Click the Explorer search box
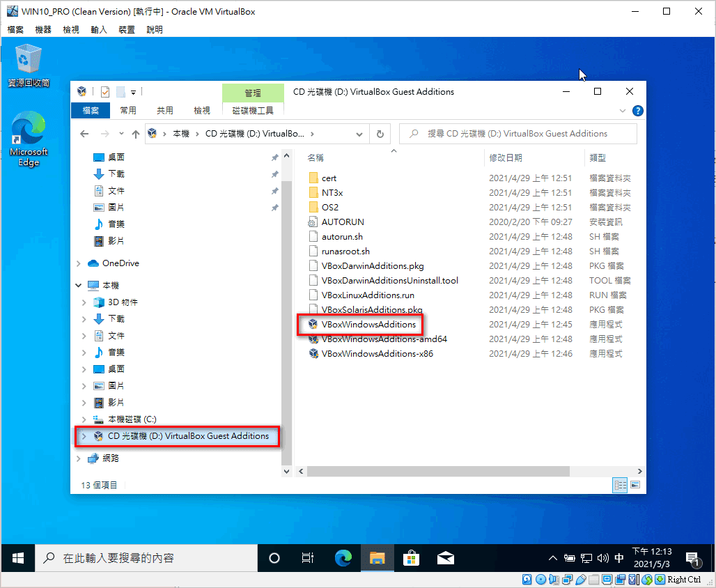716x588 pixels. pyautogui.click(x=517, y=134)
